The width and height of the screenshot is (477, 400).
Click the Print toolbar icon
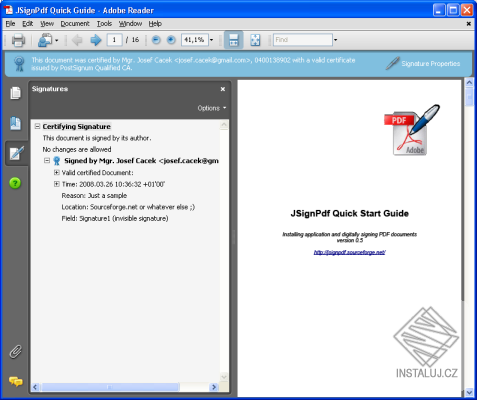(18, 40)
